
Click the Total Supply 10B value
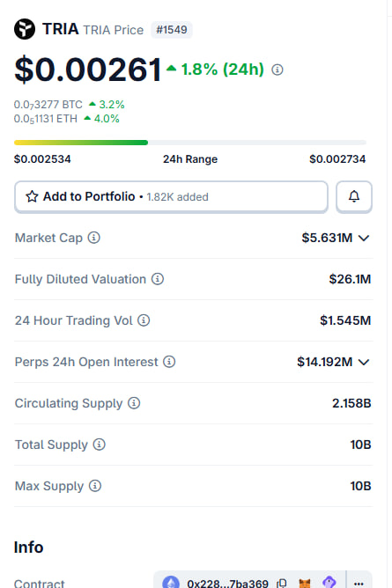point(360,445)
